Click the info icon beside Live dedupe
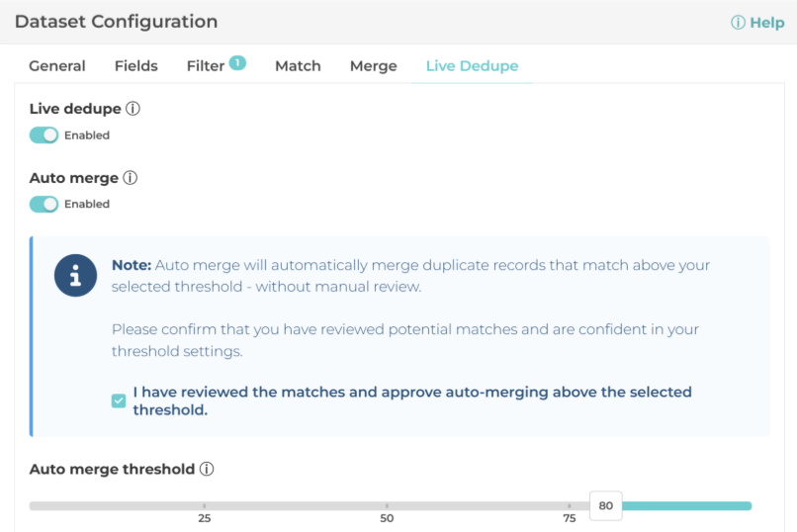This screenshot has height=532, width=797. click(x=133, y=109)
